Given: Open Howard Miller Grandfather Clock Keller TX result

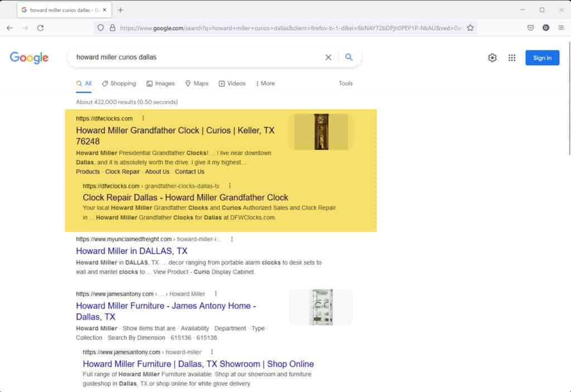Looking at the screenshot, I should (x=175, y=135).
